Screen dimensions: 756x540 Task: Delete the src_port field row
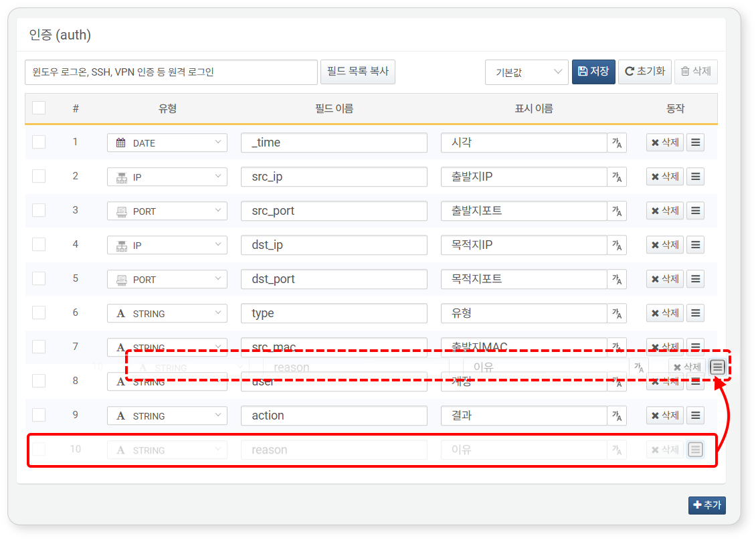click(665, 211)
